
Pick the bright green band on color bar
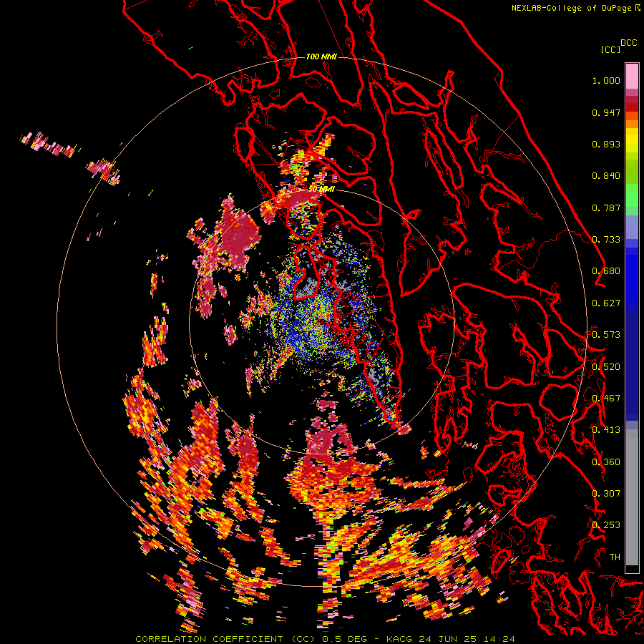click(x=632, y=195)
